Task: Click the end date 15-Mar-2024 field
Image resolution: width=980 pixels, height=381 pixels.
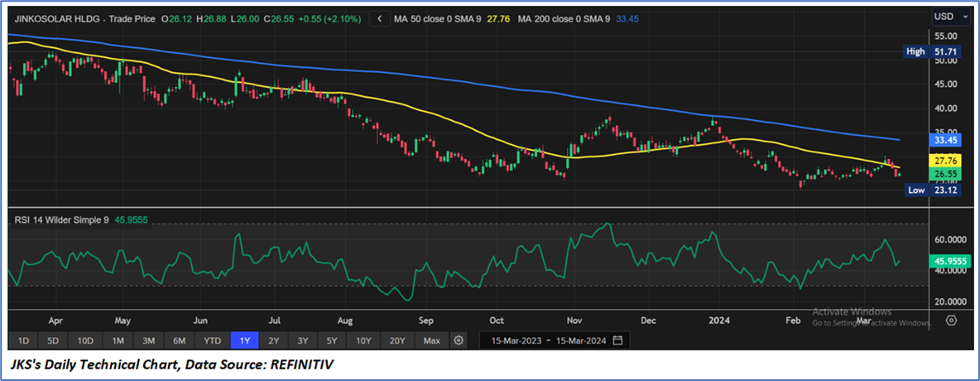Action: point(580,340)
